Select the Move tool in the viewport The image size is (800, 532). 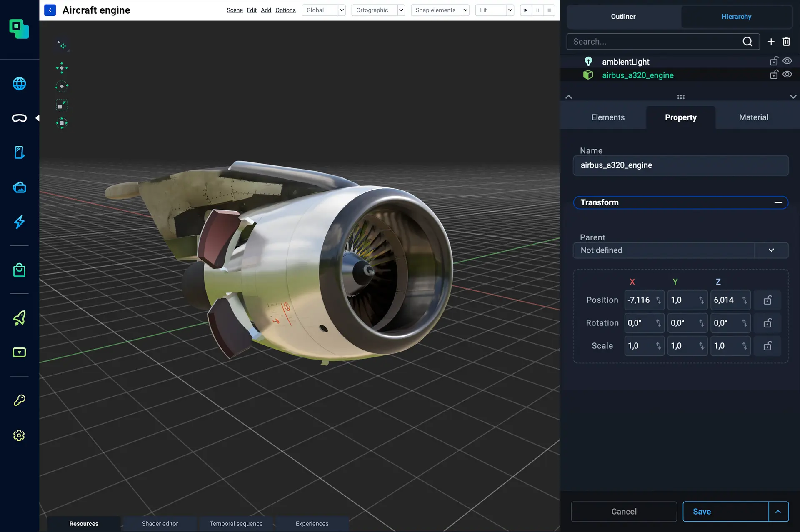(x=61, y=67)
